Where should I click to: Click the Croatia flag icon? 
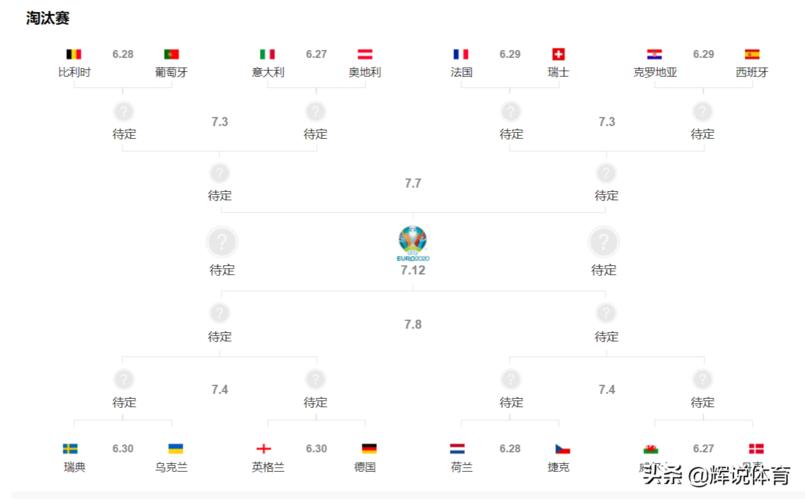pos(655,54)
